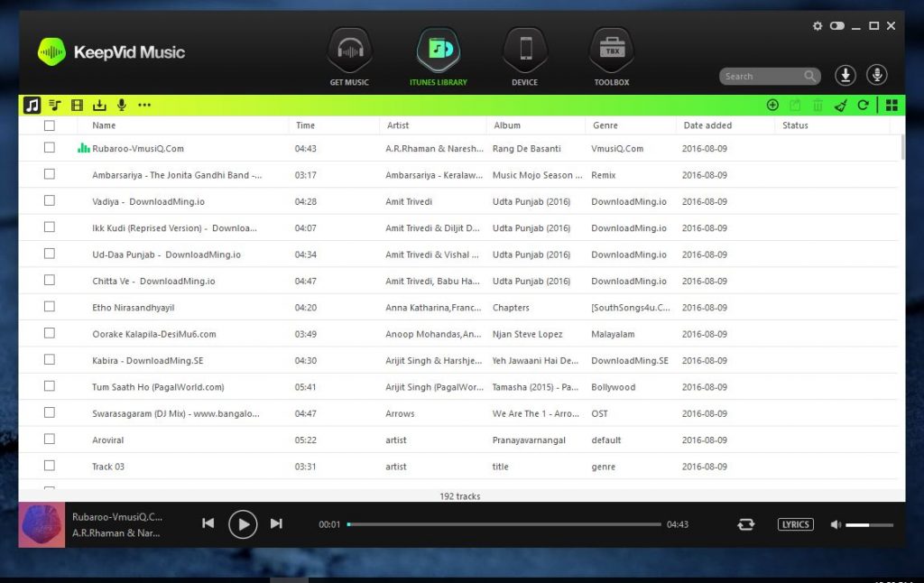Open the Get Music tab
924x583 pixels.
tap(349, 57)
